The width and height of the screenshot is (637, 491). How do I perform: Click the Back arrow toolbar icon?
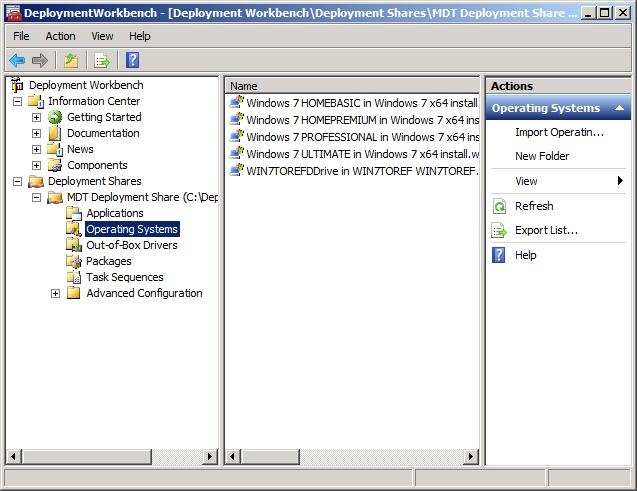[17, 61]
